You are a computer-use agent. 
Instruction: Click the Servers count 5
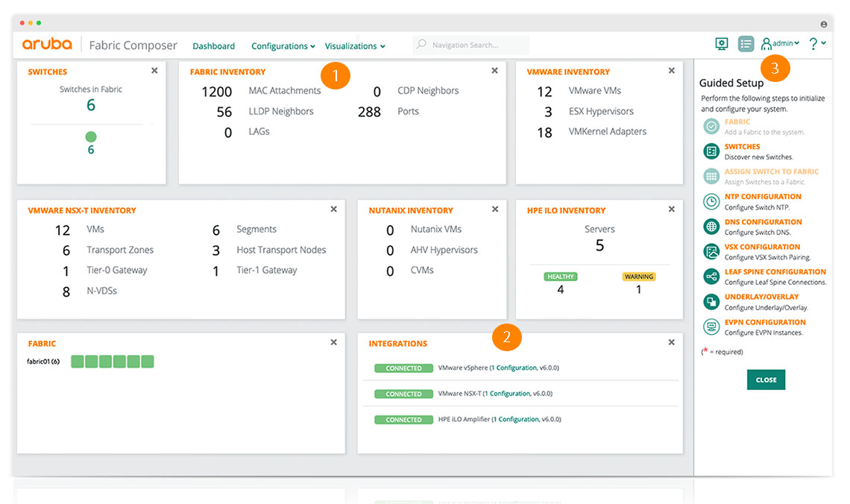pos(599,245)
